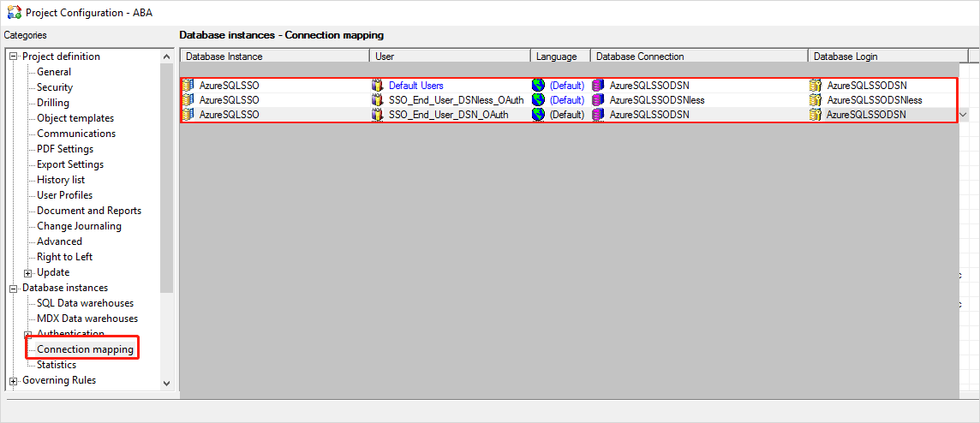
Task: Click the Default Users user icon
Action: pos(378,86)
